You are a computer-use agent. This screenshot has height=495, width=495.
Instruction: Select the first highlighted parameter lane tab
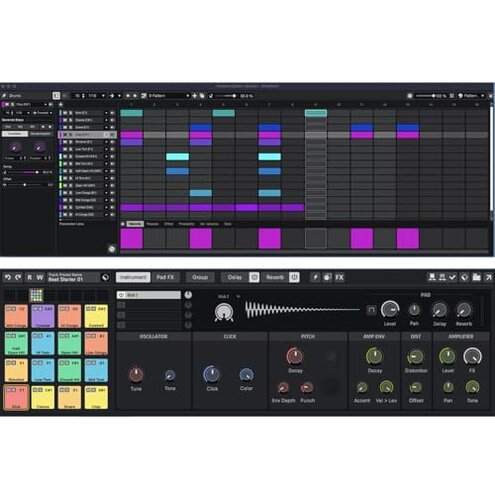click(135, 224)
